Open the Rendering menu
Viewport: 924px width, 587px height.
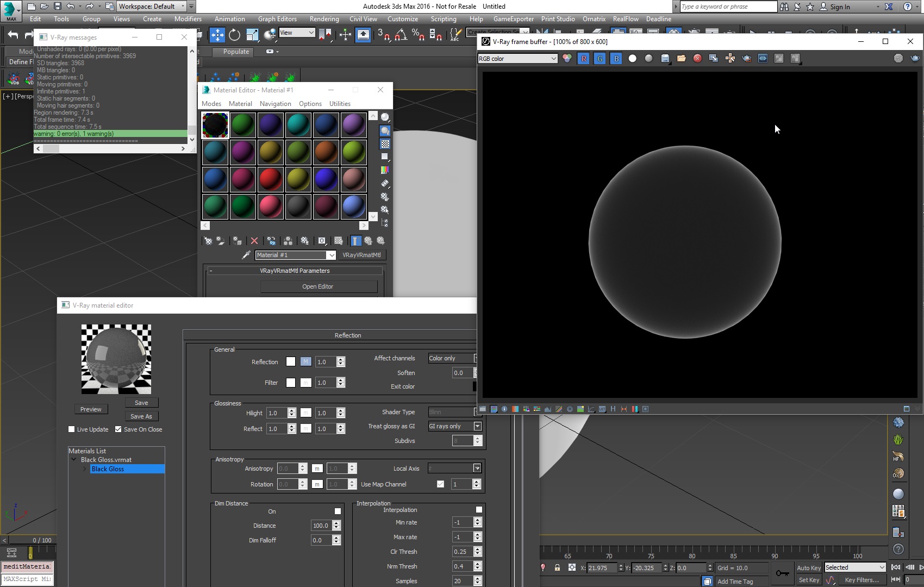(x=324, y=19)
